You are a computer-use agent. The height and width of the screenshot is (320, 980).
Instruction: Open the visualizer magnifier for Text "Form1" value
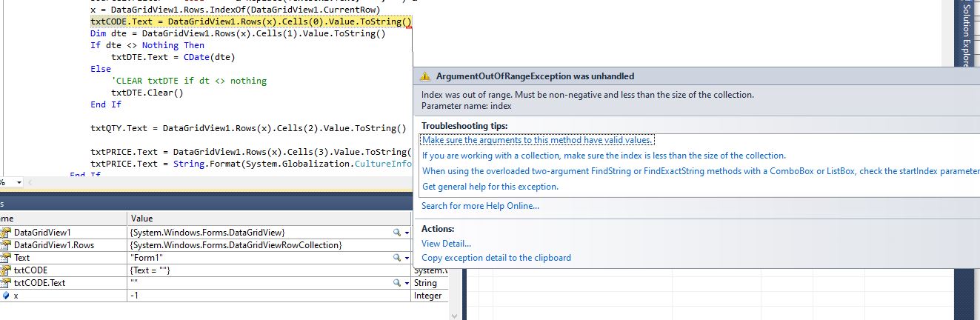(397, 258)
